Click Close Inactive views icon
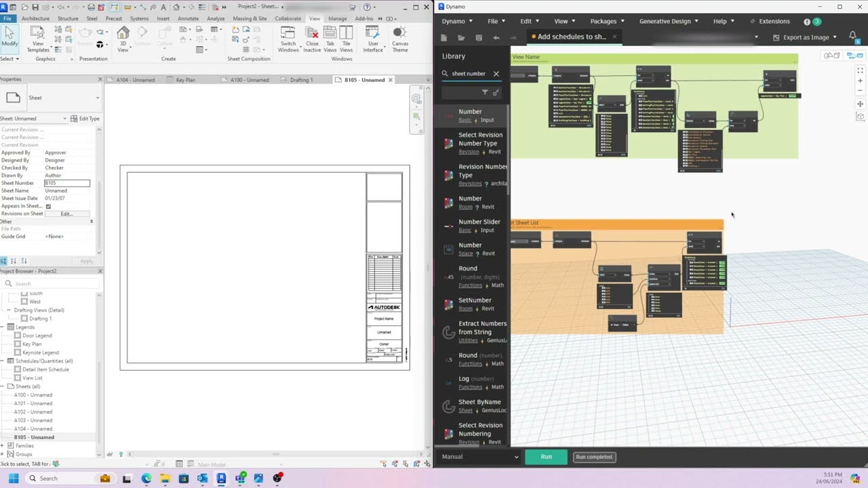 [x=312, y=39]
